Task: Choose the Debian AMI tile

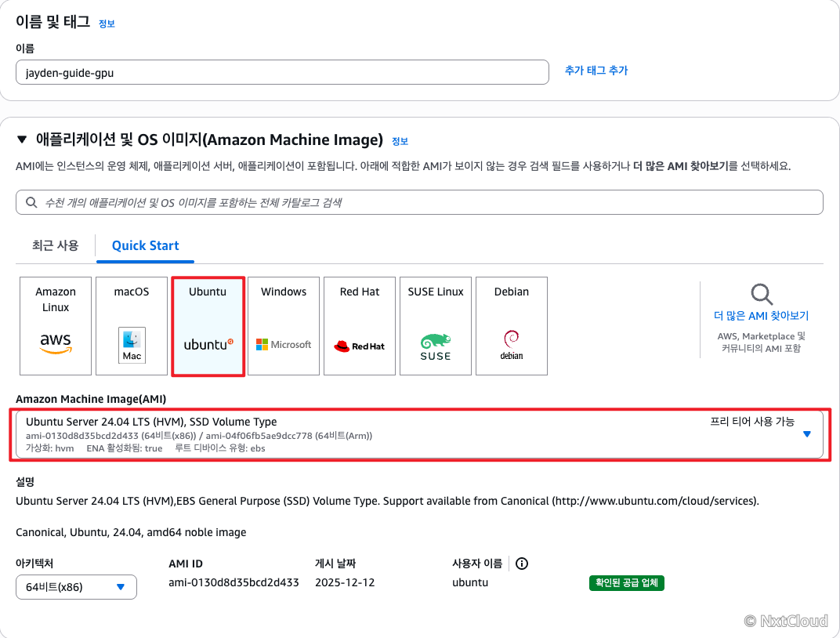Action: pyautogui.click(x=512, y=326)
